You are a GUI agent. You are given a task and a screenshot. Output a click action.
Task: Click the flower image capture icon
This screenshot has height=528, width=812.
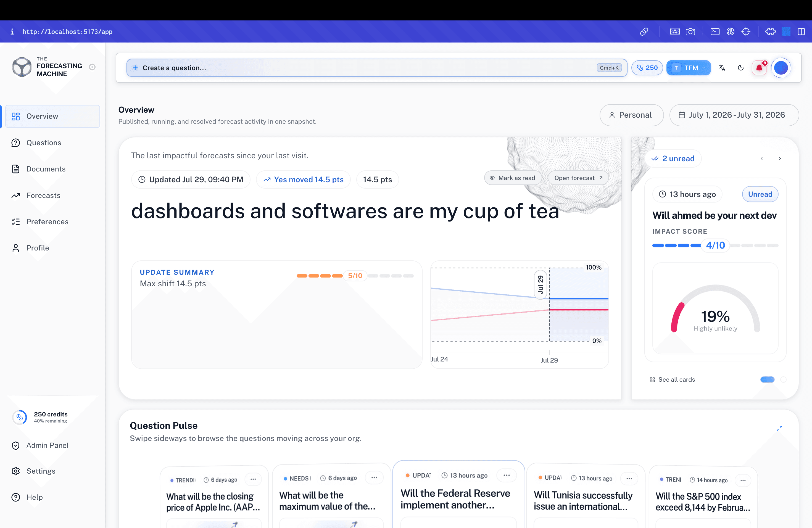674,32
